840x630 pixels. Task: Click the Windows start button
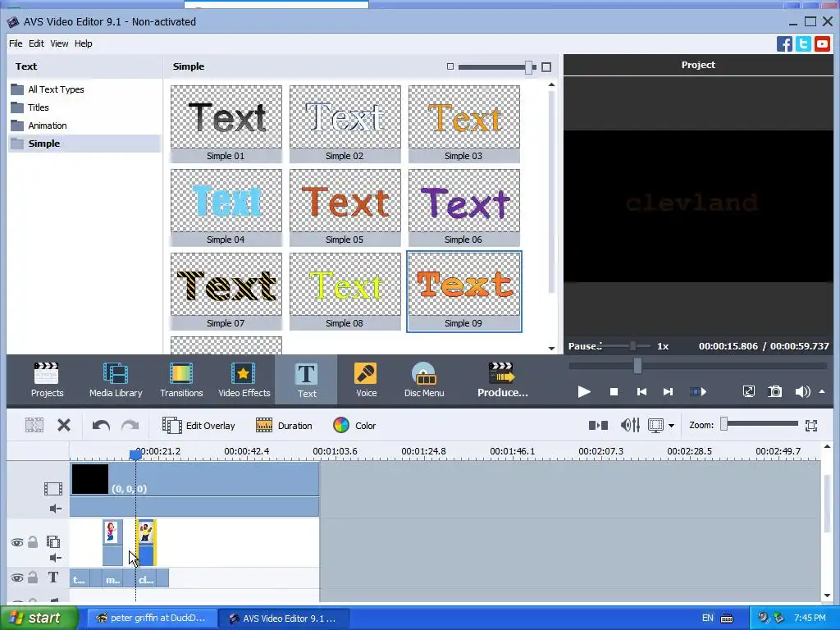click(38, 618)
